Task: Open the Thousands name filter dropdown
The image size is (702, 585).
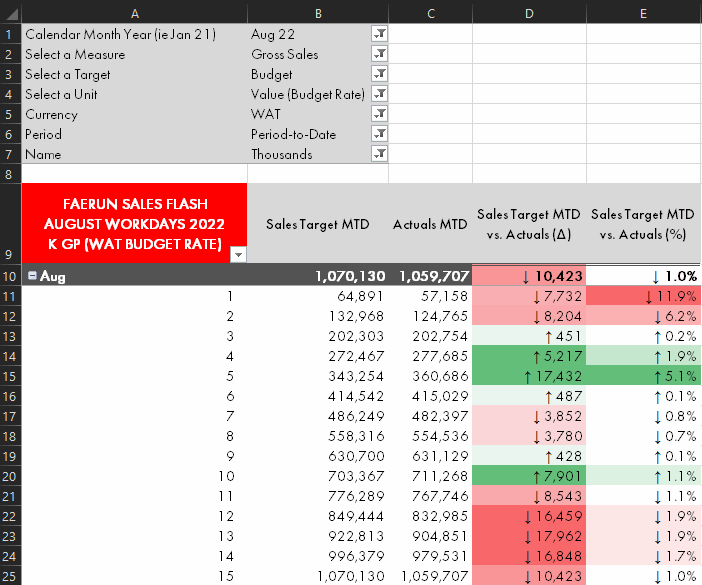Action: click(379, 154)
